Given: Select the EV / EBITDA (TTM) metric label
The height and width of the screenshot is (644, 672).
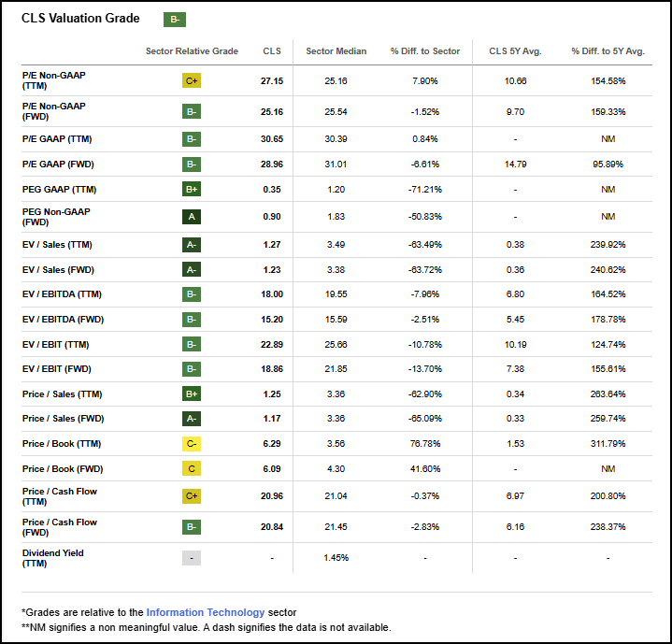Looking at the screenshot, I should (x=62, y=293).
